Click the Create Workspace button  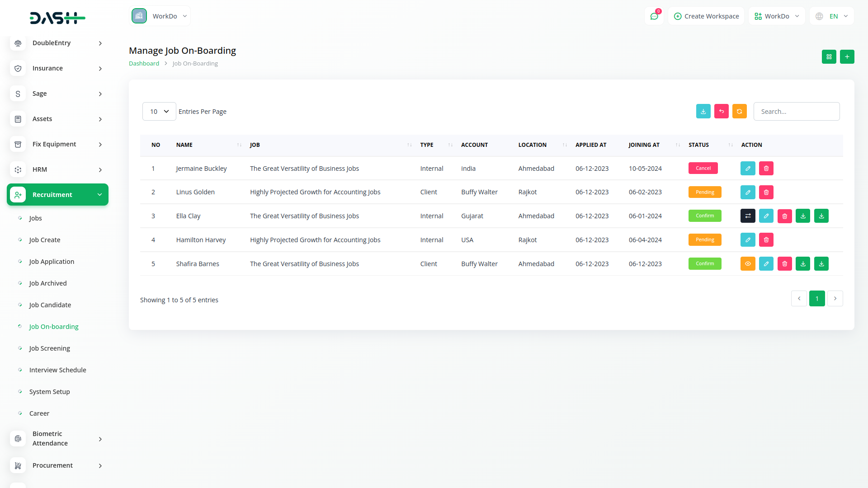click(x=706, y=16)
